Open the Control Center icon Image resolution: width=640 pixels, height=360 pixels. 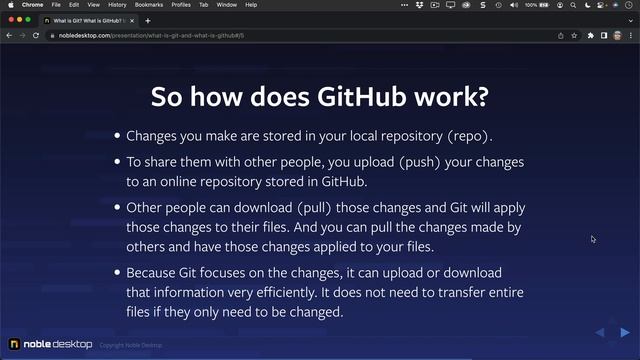[x=601, y=5]
